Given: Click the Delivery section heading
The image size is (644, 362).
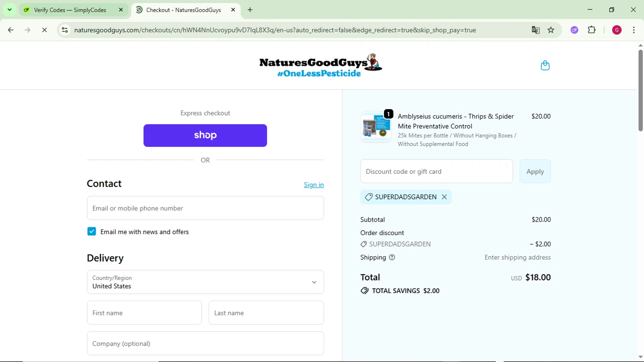Looking at the screenshot, I should point(105,258).
